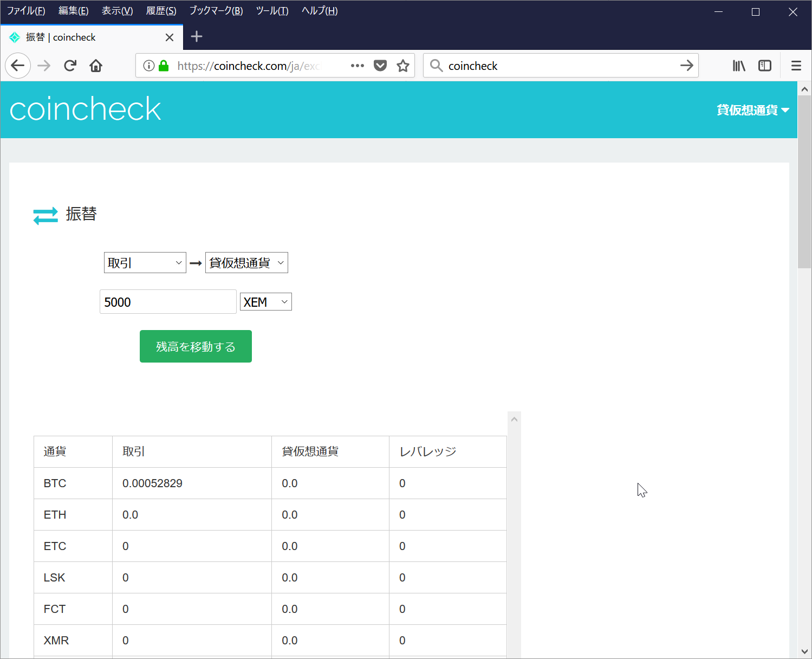Image resolution: width=812 pixels, height=659 pixels.
Task: Close the Firefox window
Action: pyautogui.click(x=793, y=12)
